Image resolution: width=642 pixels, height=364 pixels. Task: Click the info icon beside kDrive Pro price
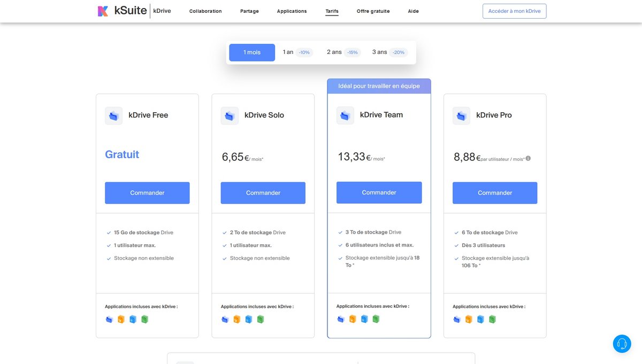tap(528, 158)
